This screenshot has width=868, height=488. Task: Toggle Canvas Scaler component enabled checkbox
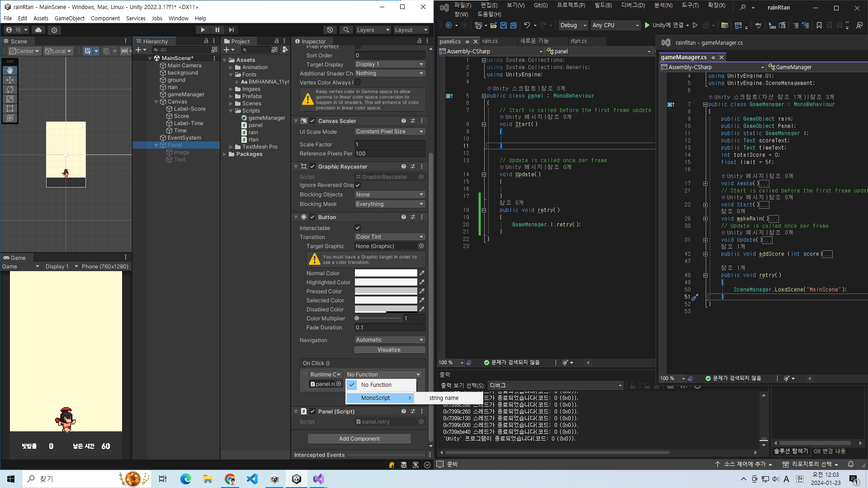312,121
